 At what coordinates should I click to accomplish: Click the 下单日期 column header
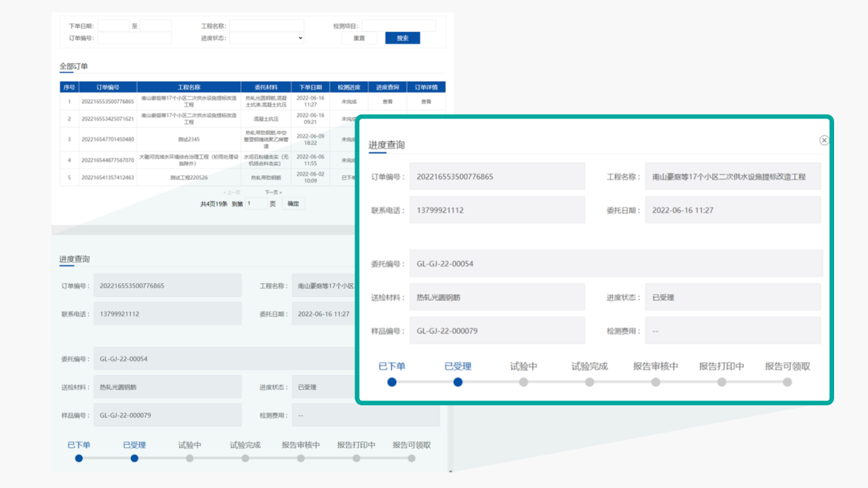tap(311, 87)
